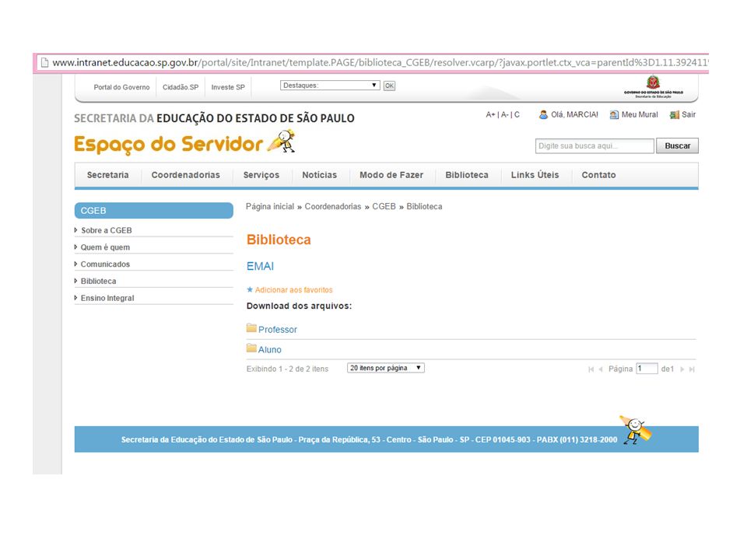The image size is (747, 560).
Task: Open the Modo de Fazer menu
Action: pyautogui.click(x=391, y=175)
